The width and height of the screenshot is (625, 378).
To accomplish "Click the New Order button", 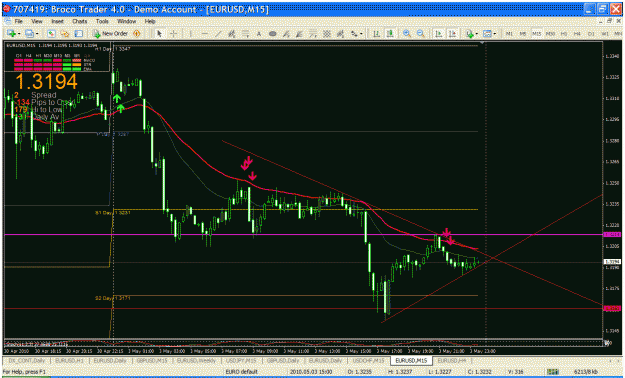I will pyautogui.click(x=110, y=34).
